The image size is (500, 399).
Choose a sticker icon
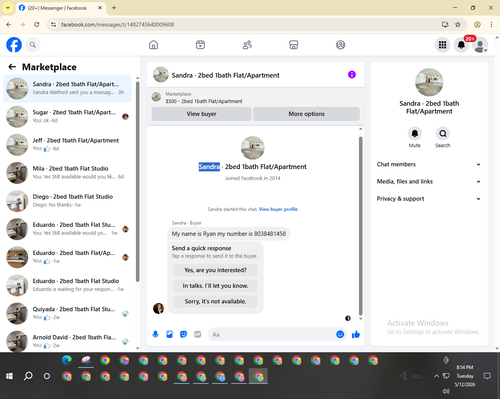183,334
